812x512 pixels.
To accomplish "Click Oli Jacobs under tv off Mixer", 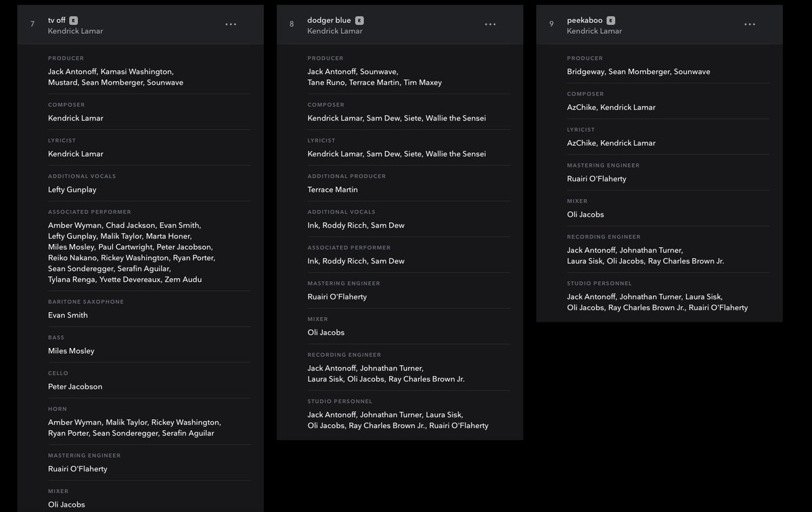I will (67, 505).
